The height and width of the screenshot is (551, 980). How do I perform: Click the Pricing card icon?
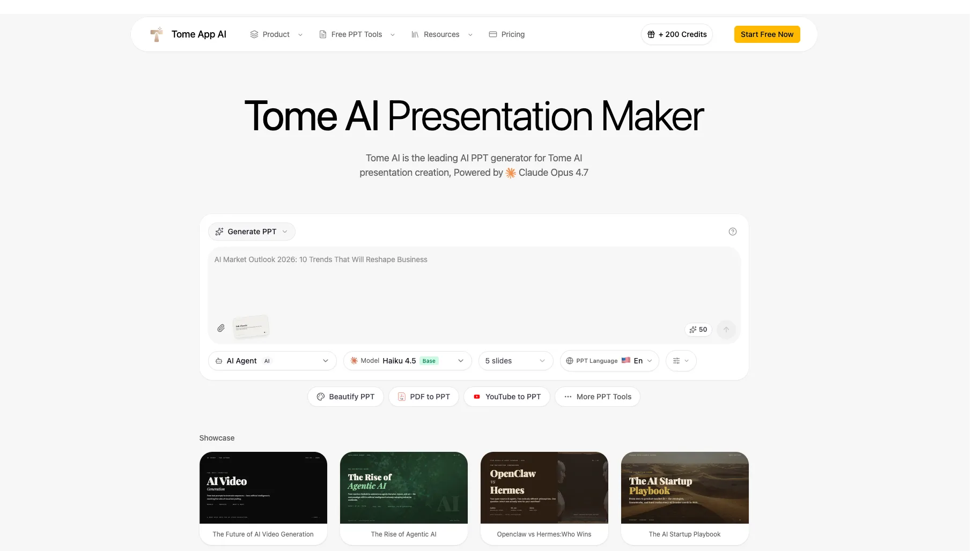tap(493, 34)
